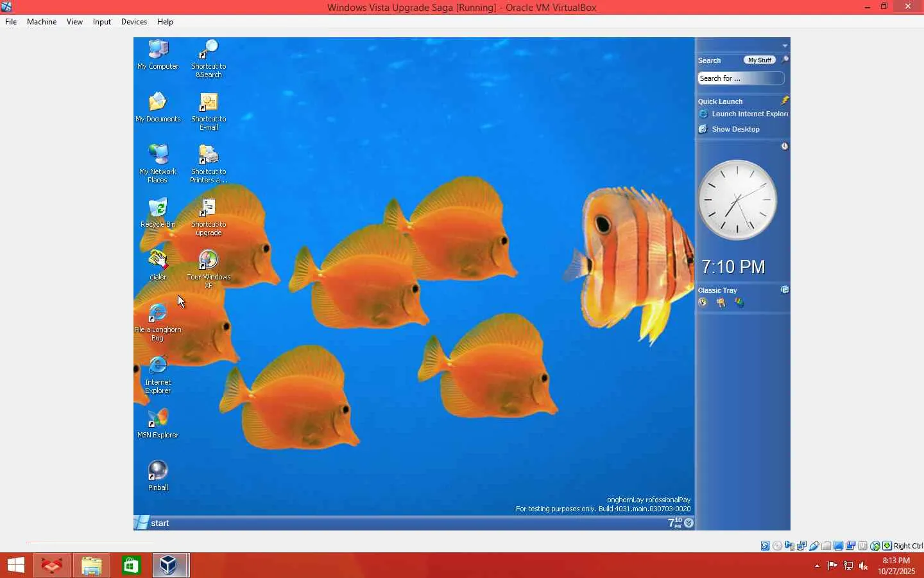Click the My Stuff search scope button
The width and height of the screenshot is (924, 578).
(x=760, y=60)
